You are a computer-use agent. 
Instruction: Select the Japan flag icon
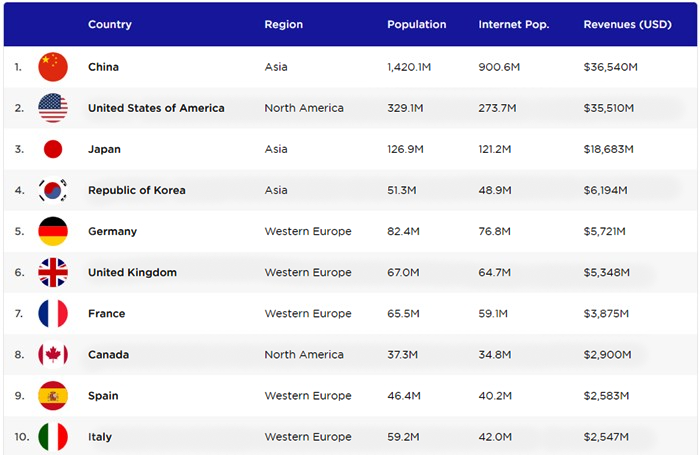(x=53, y=149)
